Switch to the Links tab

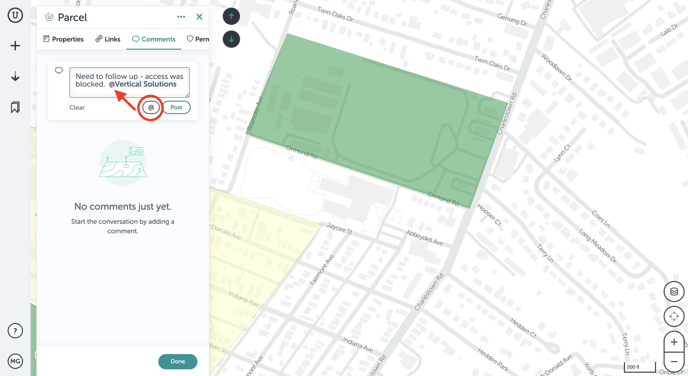point(108,39)
